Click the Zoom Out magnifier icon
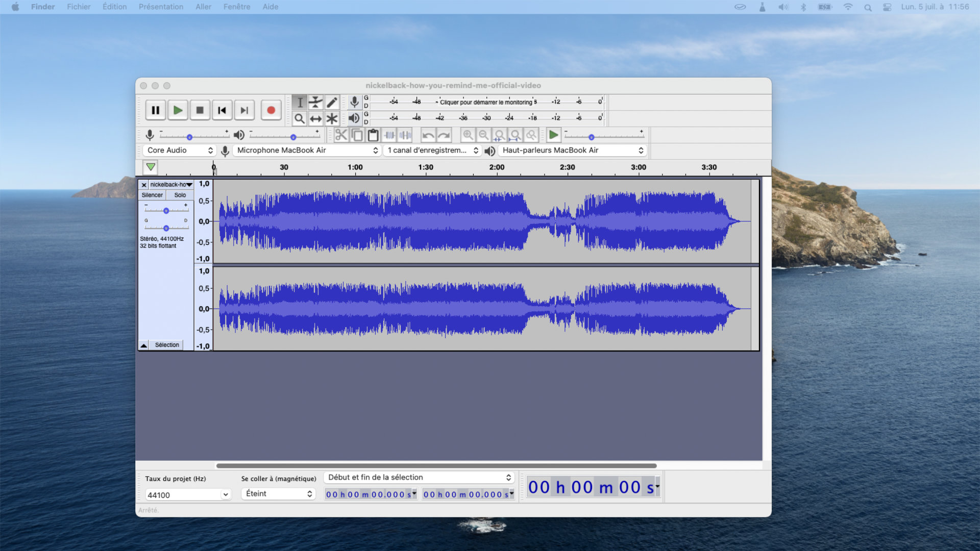 point(483,135)
